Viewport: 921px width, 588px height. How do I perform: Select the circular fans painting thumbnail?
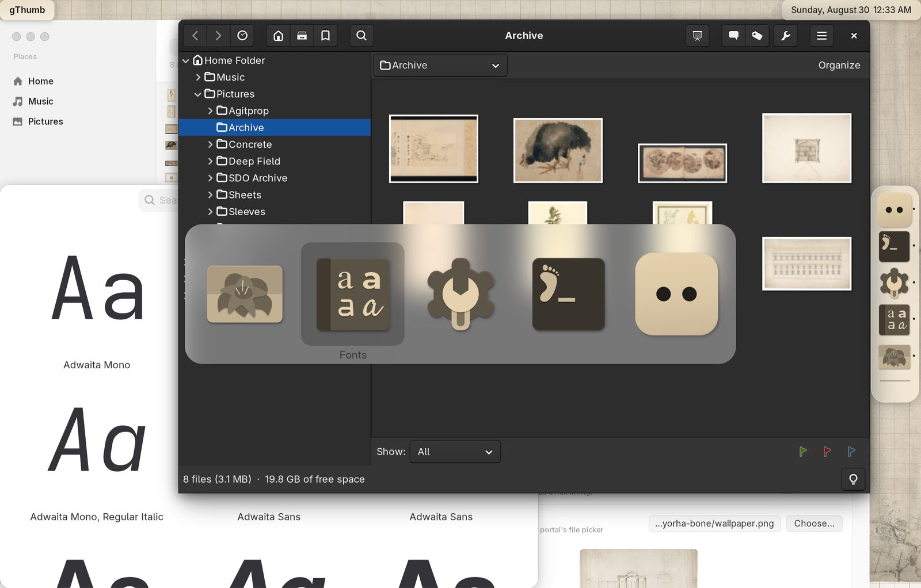point(682,163)
